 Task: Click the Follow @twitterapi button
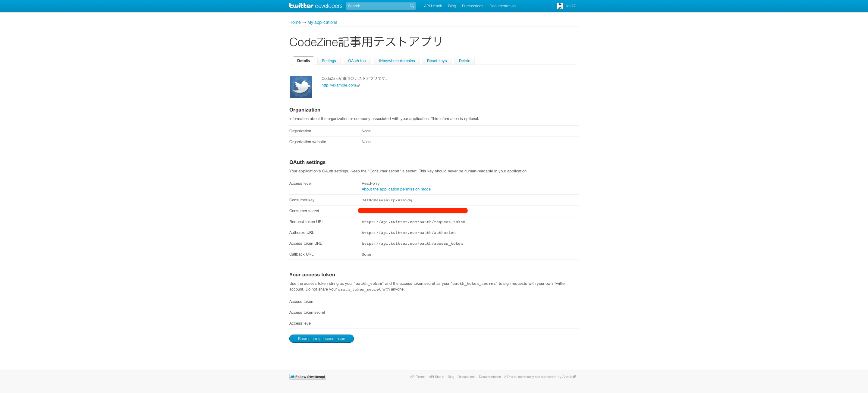pyautogui.click(x=307, y=377)
